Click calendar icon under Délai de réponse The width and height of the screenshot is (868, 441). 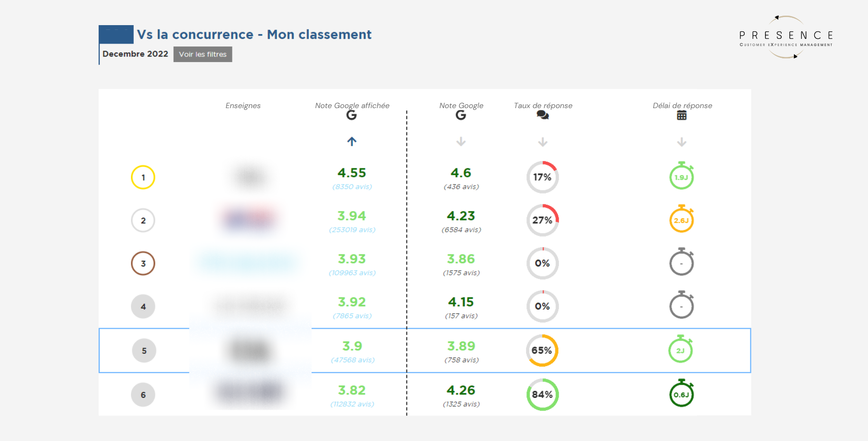tap(682, 115)
